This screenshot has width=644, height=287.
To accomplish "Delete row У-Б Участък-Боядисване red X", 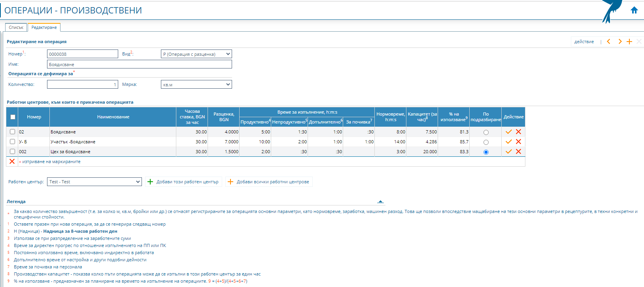I will (518, 142).
